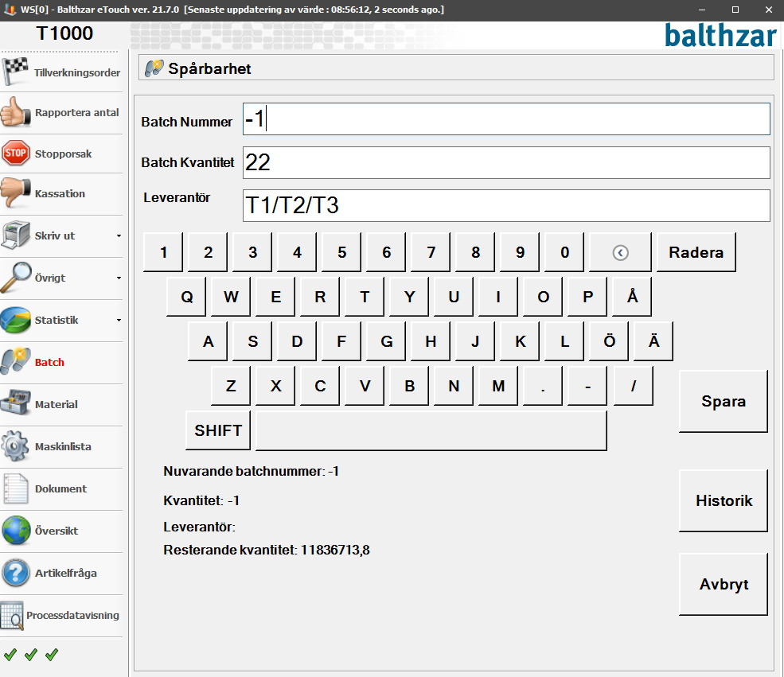Screen dimensions: 784x677
Task: Click the magnifying glass Övrigt icon
Action: [x=15, y=277]
